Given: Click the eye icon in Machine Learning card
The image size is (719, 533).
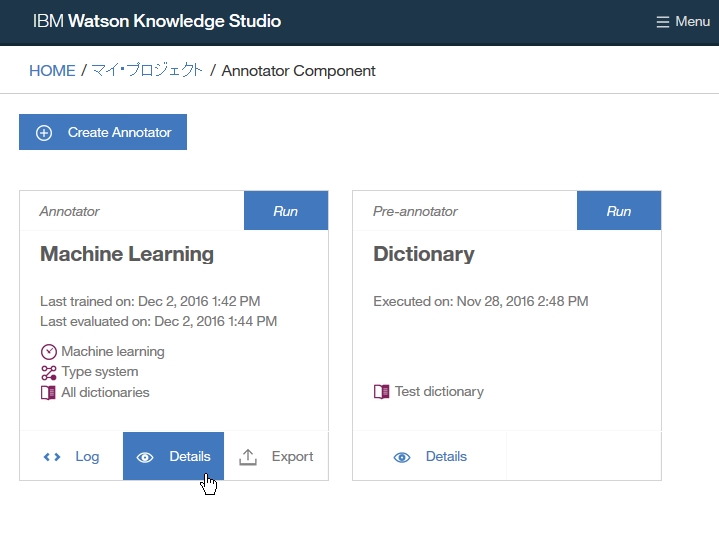Looking at the screenshot, I should click(145, 457).
